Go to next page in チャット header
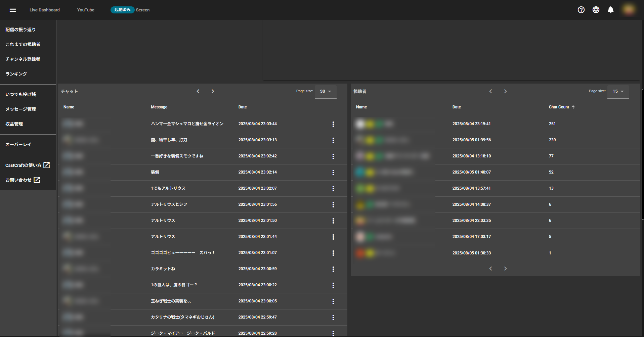The height and width of the screenshot is (337, 644). (x=213, y=91)
